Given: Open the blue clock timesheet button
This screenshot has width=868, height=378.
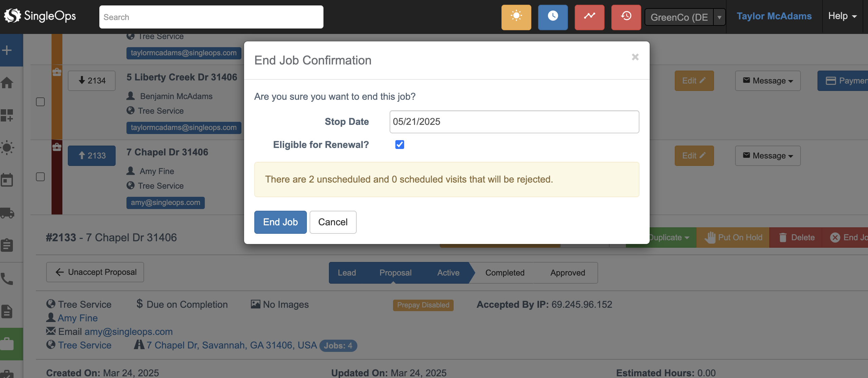Looking at the screenshot, I should (x=553, y=17).
